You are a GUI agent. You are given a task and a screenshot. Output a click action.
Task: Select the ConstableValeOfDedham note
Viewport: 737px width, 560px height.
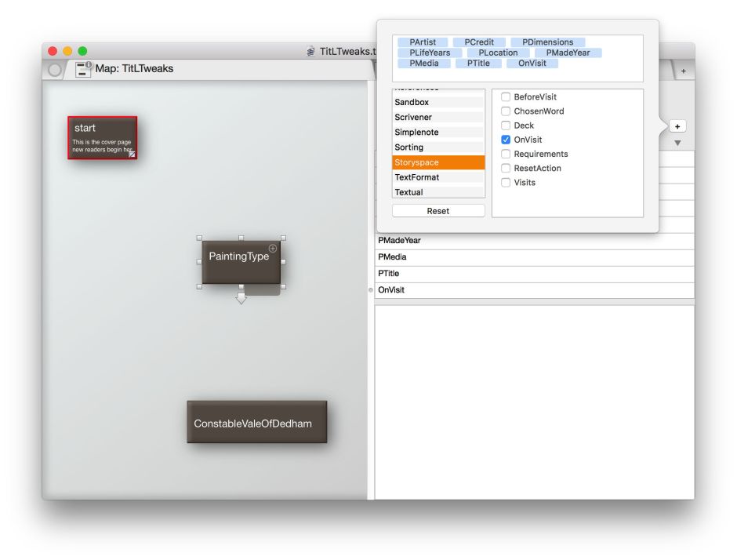click(x=256, y=423)
